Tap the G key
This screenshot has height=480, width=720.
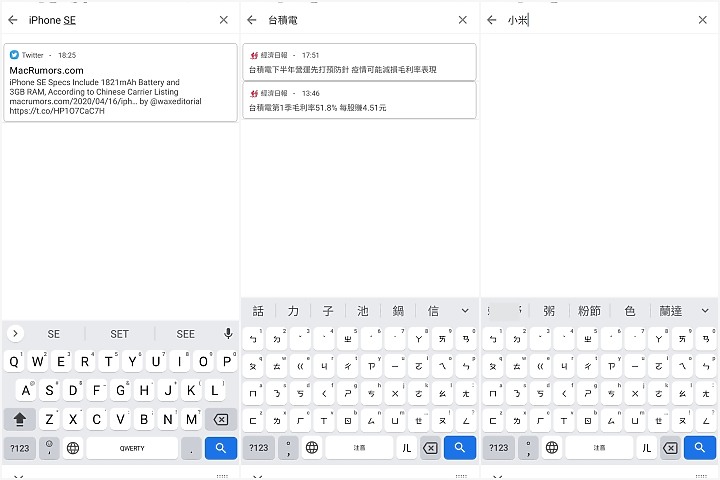click(x=120, y=390)
